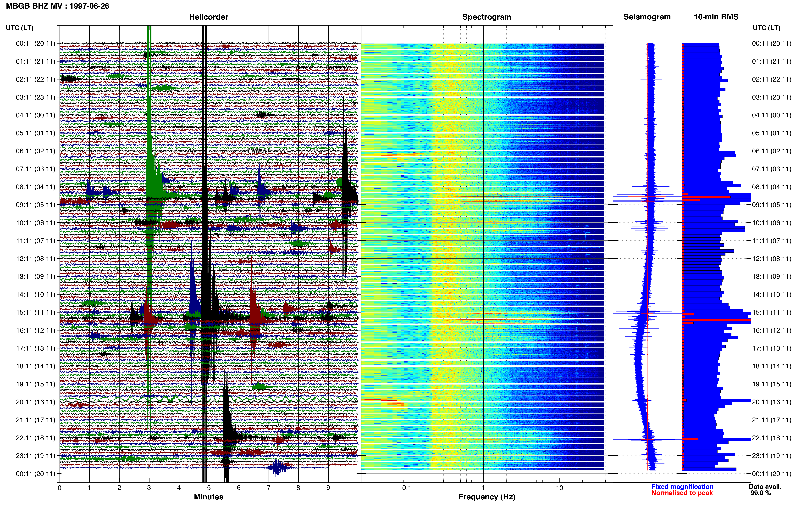Click '06:11 (02:11)' on the helicorder time axis
This screenshot has width=812, height=508.
pyautogui.click(x=36, y=151)
